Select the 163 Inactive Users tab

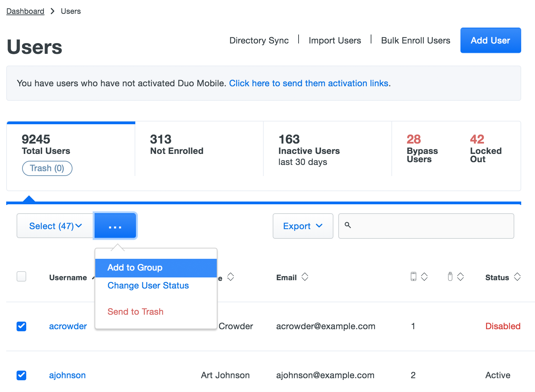coord(328,149)
